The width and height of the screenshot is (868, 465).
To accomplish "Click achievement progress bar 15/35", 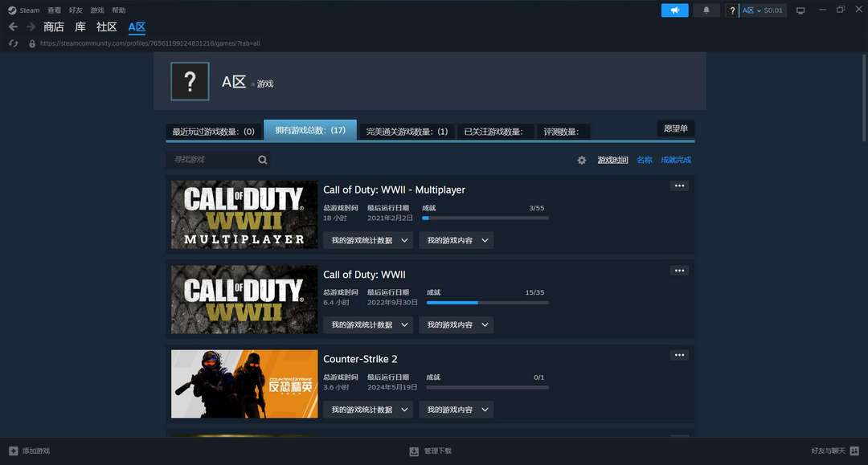I will click(x=488, y=303).
